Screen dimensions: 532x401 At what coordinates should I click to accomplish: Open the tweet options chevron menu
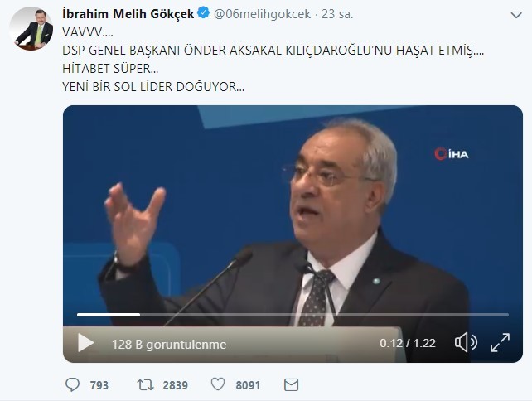tap(516, 15)
